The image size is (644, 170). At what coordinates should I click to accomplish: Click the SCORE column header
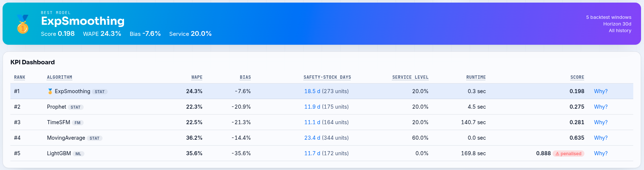pyautogui.click(x=577, y=77)
